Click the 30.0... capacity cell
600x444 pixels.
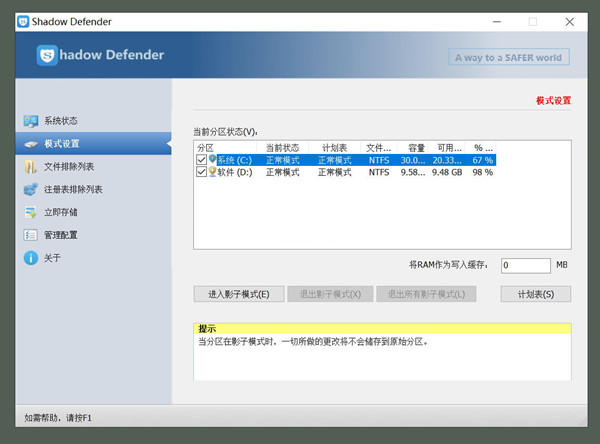pyautogui.click(x=413, y=160)
